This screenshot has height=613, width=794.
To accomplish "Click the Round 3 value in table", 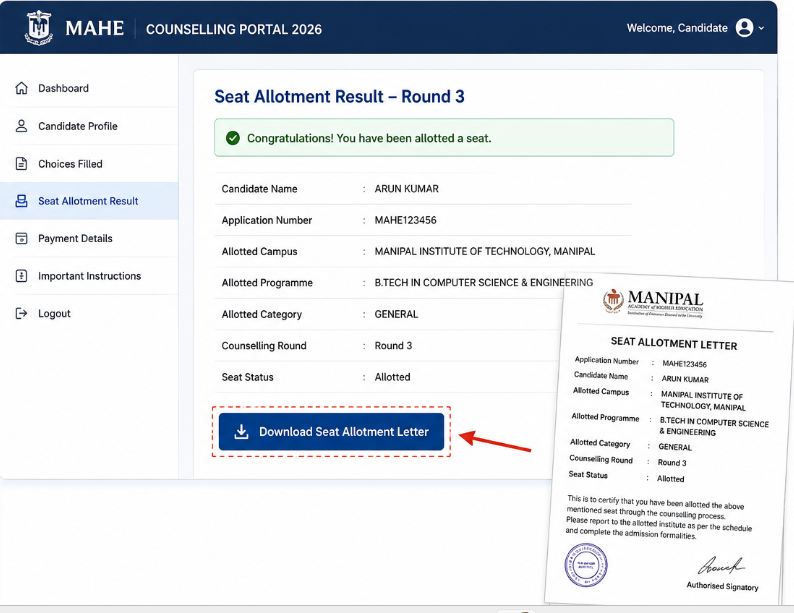I will click(x=393, y=346).
